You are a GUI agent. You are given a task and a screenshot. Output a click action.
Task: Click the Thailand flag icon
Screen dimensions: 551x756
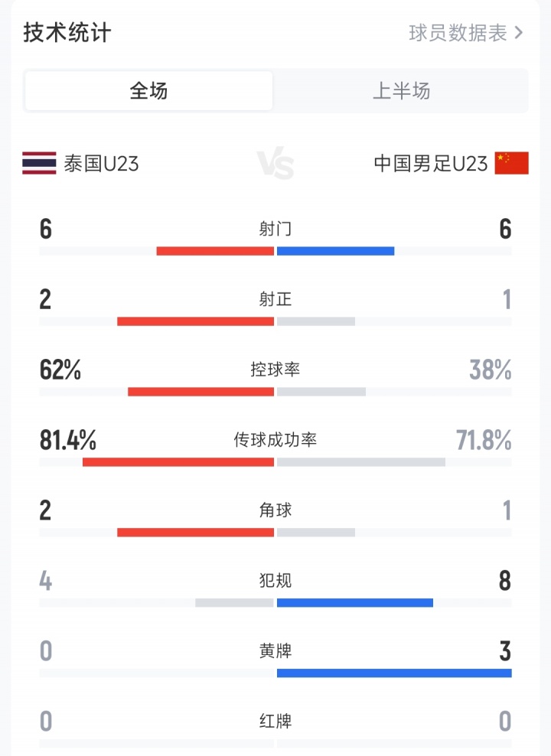click(39, 163)
